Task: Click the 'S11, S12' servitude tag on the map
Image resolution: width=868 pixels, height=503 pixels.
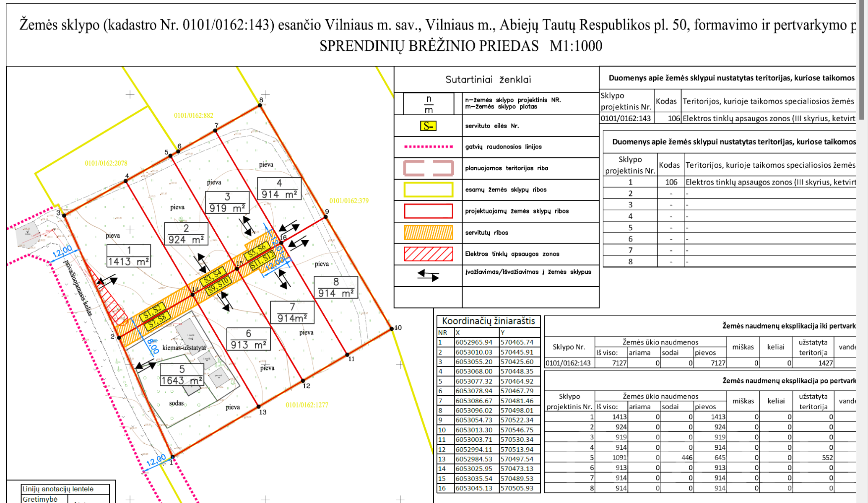Action: click(x=262, y=259)
